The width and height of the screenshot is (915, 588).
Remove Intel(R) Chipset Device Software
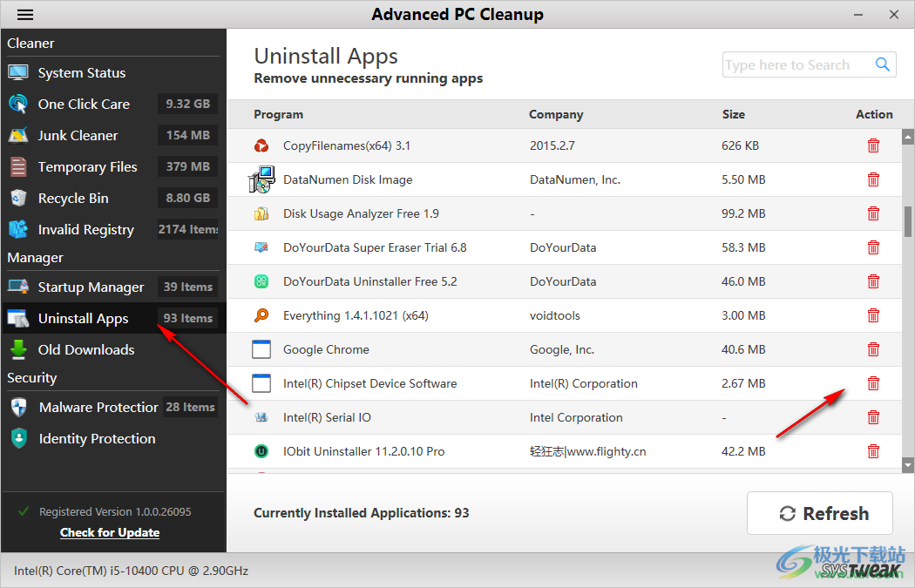click(873, 383)
